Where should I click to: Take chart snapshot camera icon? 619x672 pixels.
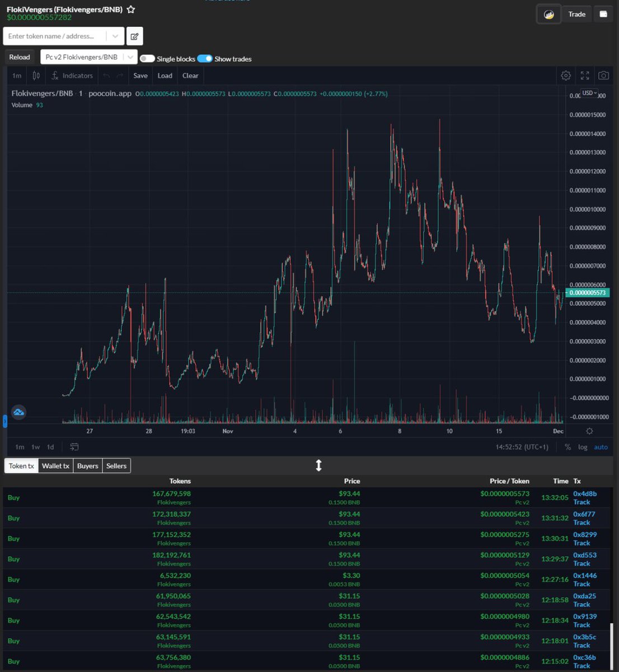603,76
